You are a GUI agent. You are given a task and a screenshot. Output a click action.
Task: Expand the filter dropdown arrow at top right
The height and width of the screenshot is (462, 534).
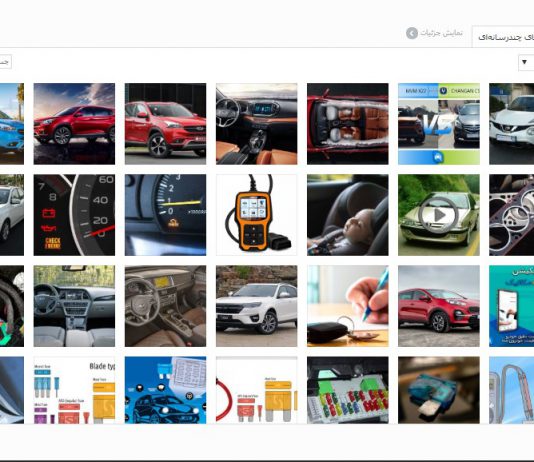(x=525, y=62)
